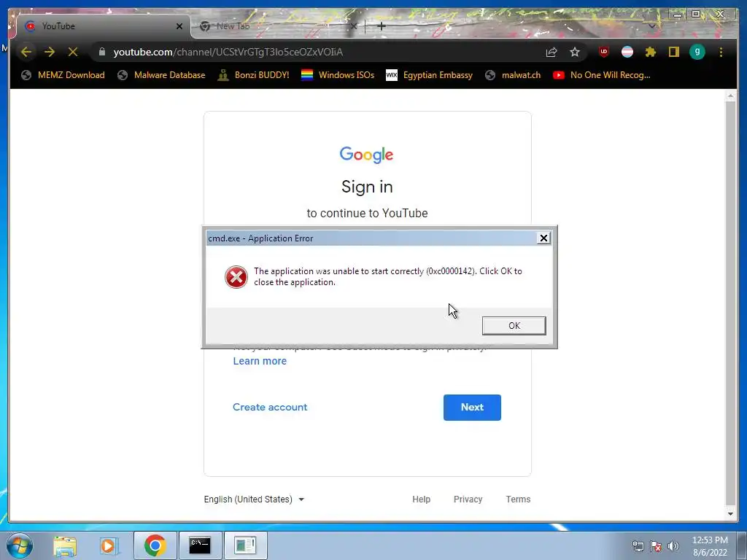Click the blue Next button
This screenshot has height=560, width=747.
pos(472,408)
